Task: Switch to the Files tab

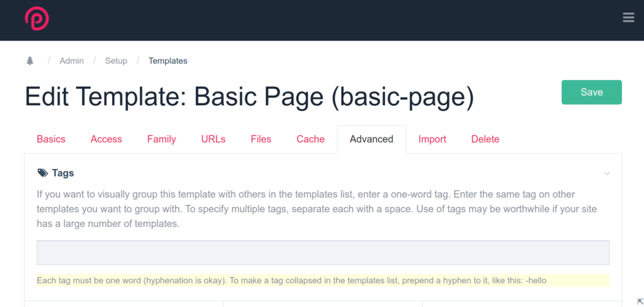Action: pyautogui.click(x=261, y=139)
